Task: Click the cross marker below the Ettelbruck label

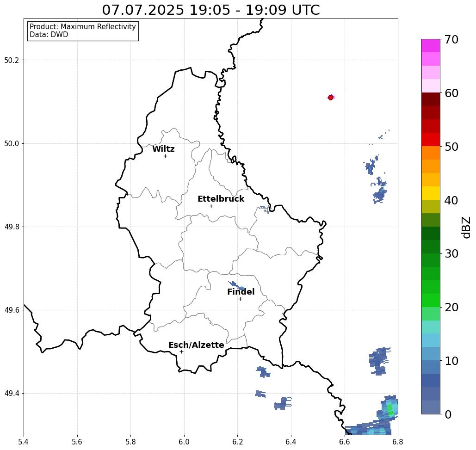Action: (x=211, y=206)
